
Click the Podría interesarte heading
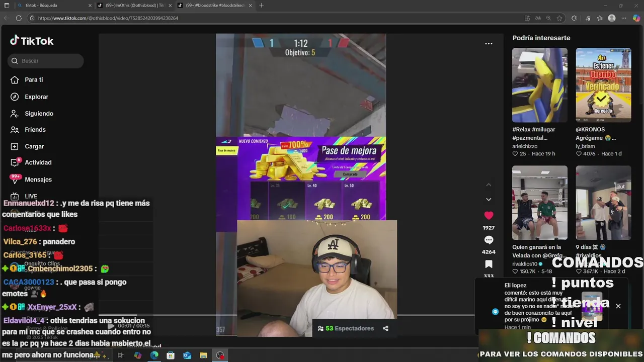[541, 38]
